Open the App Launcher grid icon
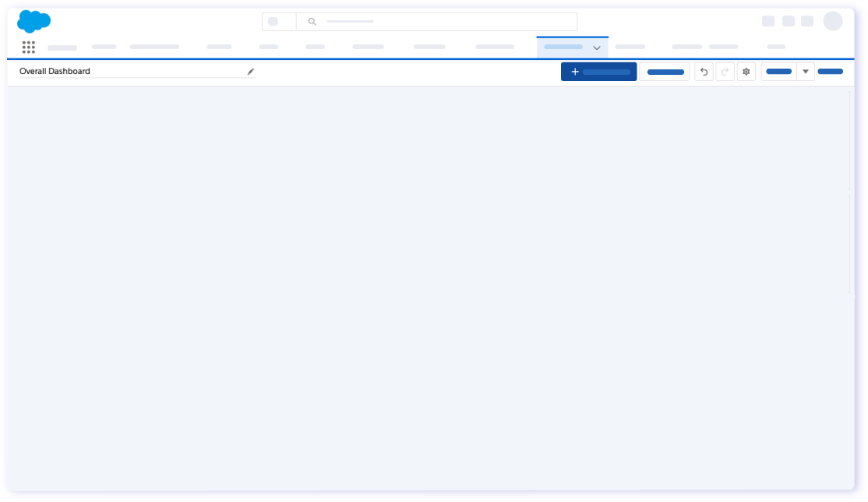 point(28,47)
